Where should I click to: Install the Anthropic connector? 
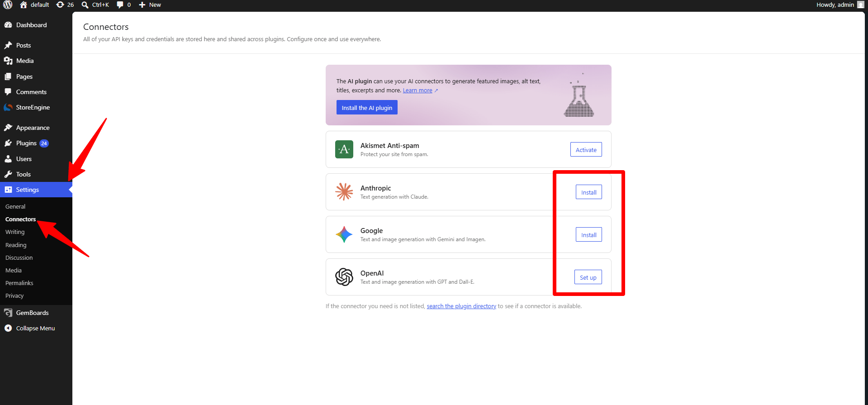click(589, 192)
